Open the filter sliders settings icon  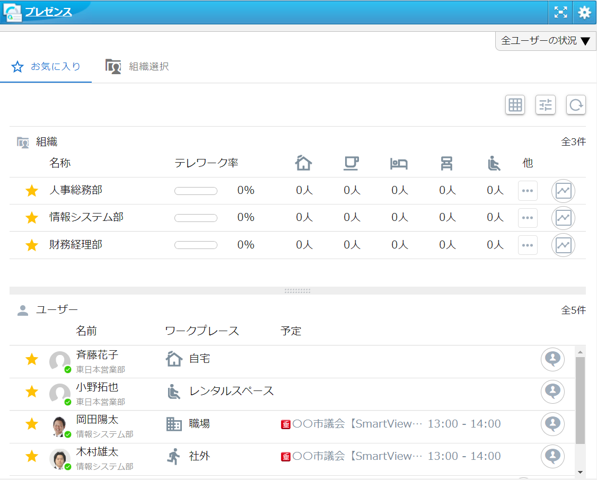(545, 105)
